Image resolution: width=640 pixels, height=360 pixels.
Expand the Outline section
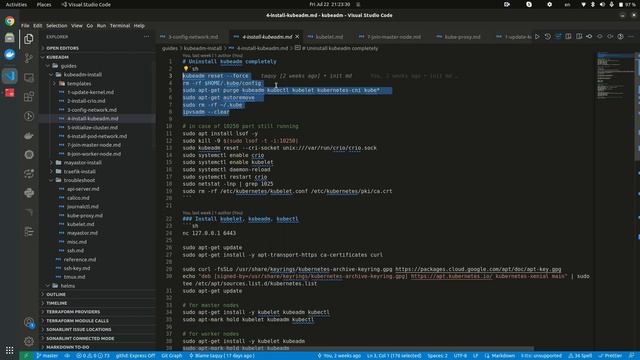(97, 294)
